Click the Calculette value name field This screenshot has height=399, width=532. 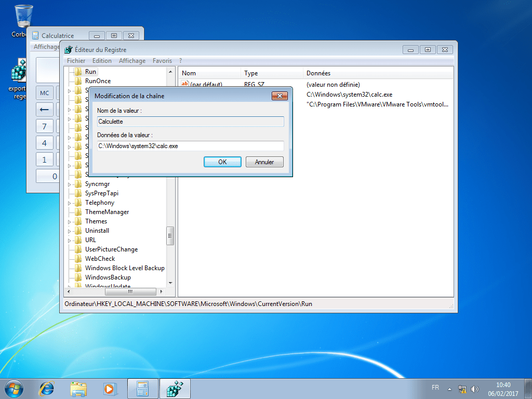pyautogui.click(x=190, y=121)
